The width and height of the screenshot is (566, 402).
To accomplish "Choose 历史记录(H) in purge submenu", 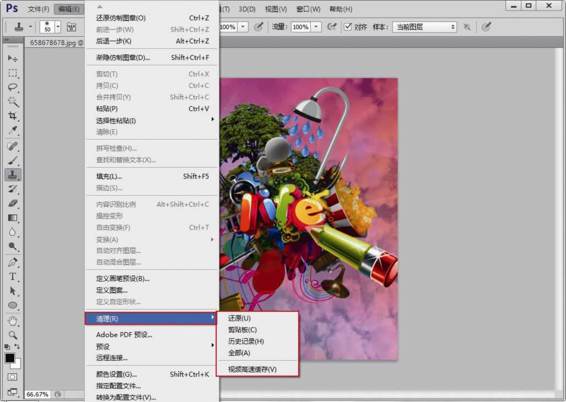I will pos(258,341).
